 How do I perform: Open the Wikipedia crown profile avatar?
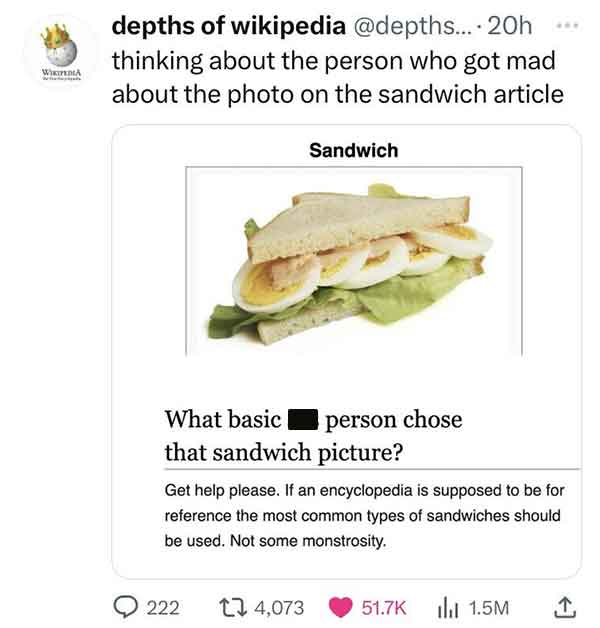(59, 54)
